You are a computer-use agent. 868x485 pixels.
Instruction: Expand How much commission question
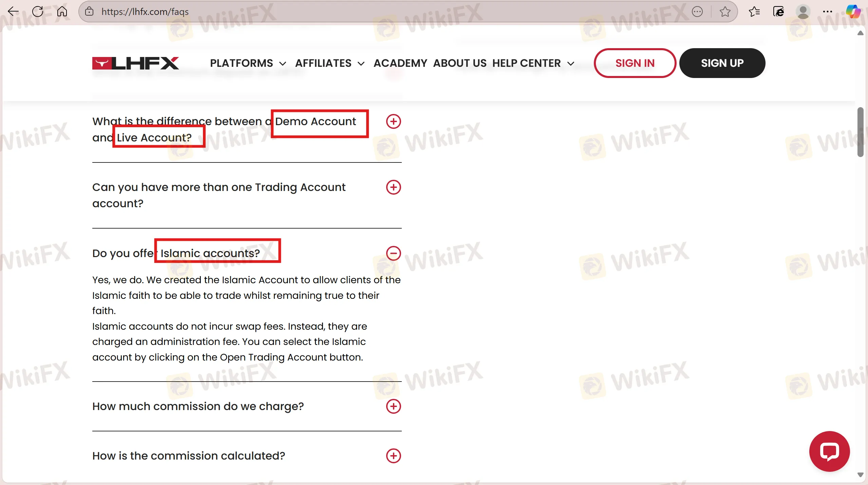coord(393,406)
